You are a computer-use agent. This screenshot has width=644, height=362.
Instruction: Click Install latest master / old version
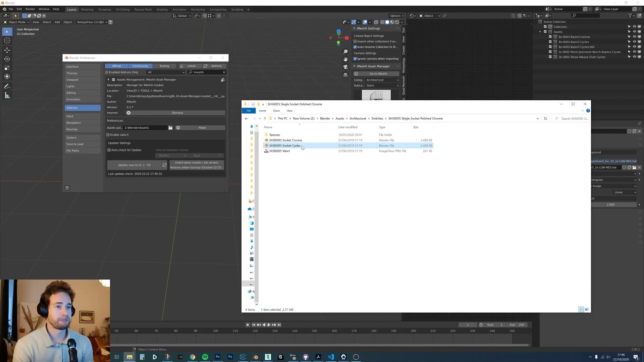click(x=197, y=163)
